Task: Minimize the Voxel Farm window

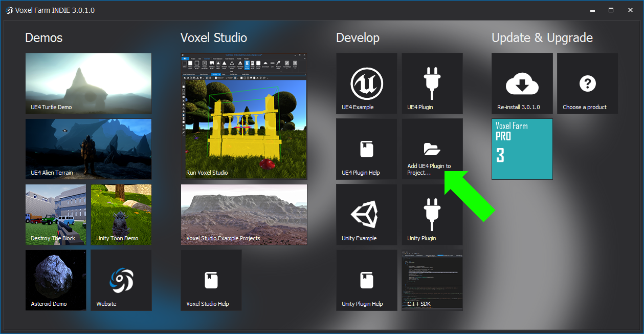Action: point(592,10)
